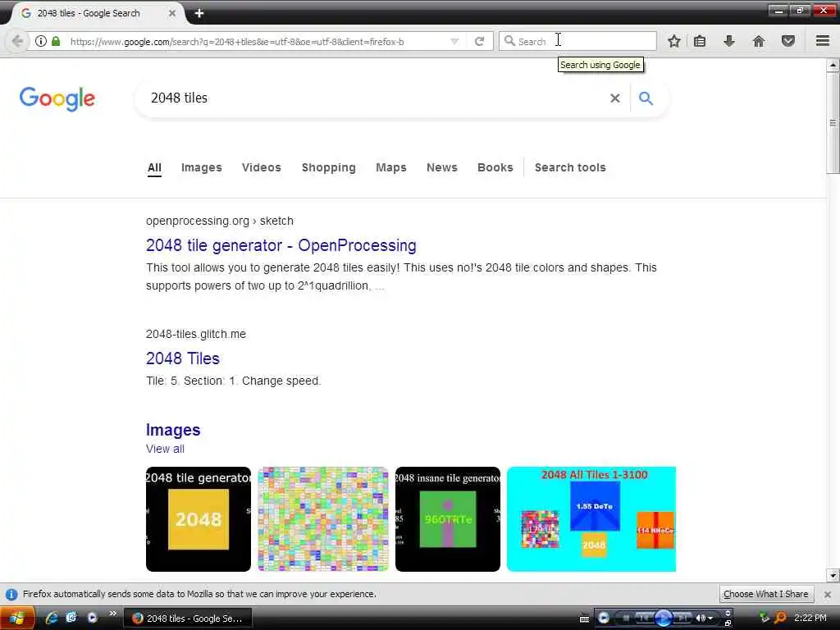Focus the Firefox toolbar Search box
The height and width of the screenshot is (630, 840).
[x=577, y=41]
